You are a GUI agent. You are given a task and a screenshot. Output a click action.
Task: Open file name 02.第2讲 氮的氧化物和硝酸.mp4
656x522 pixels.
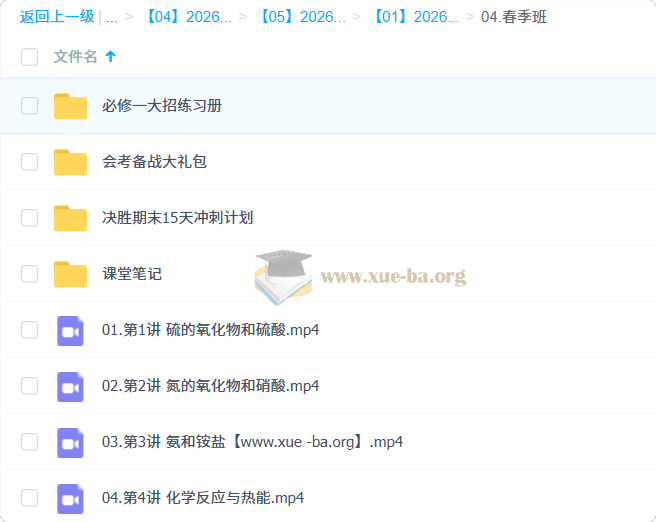click(x=210, y=386)
